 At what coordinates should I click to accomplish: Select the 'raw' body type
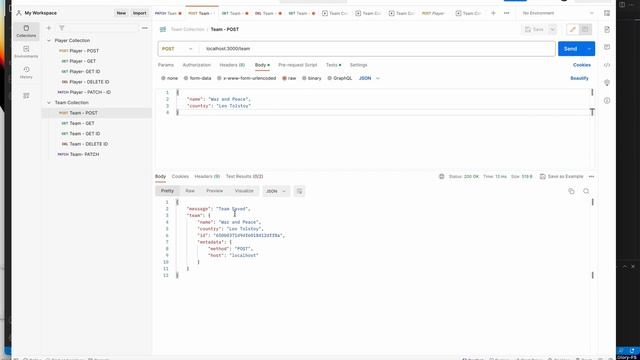(x=289, y=78)
